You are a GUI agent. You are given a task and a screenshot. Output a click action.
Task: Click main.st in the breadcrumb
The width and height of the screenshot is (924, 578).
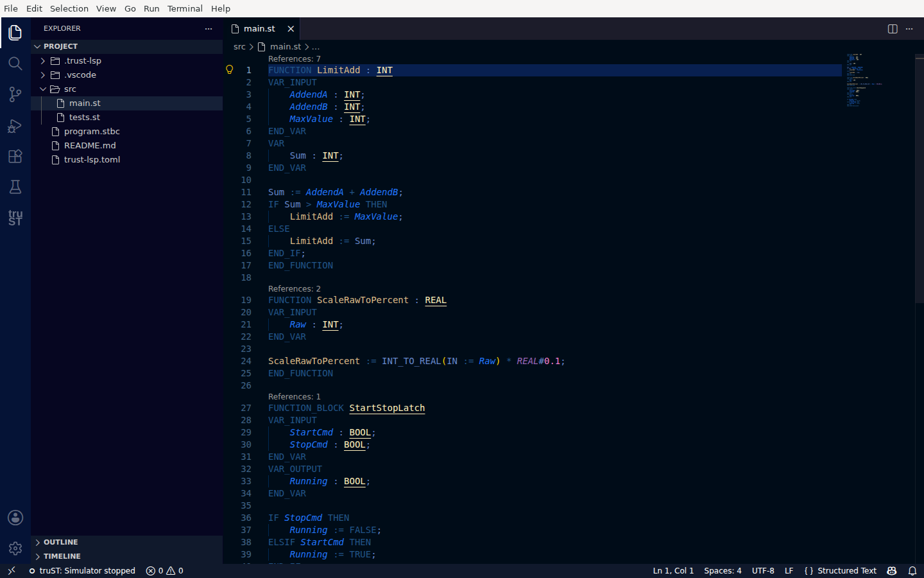[x=286, y=46]
